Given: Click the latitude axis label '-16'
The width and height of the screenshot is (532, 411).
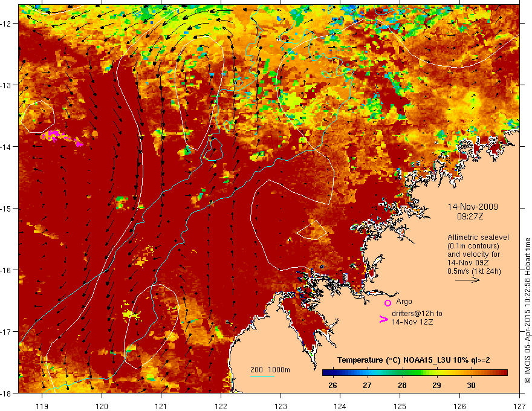Looking at the screenshot, I should tap(6, 270).
